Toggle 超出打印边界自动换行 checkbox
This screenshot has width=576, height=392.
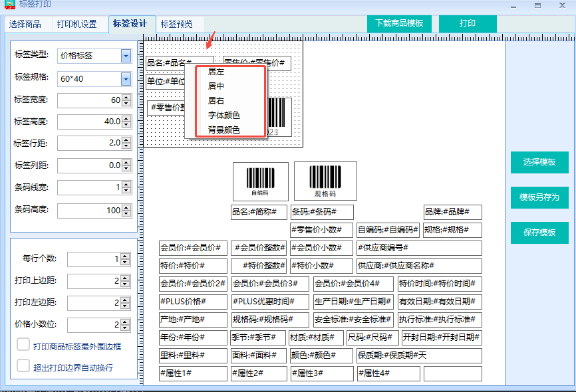click(23, 366)
